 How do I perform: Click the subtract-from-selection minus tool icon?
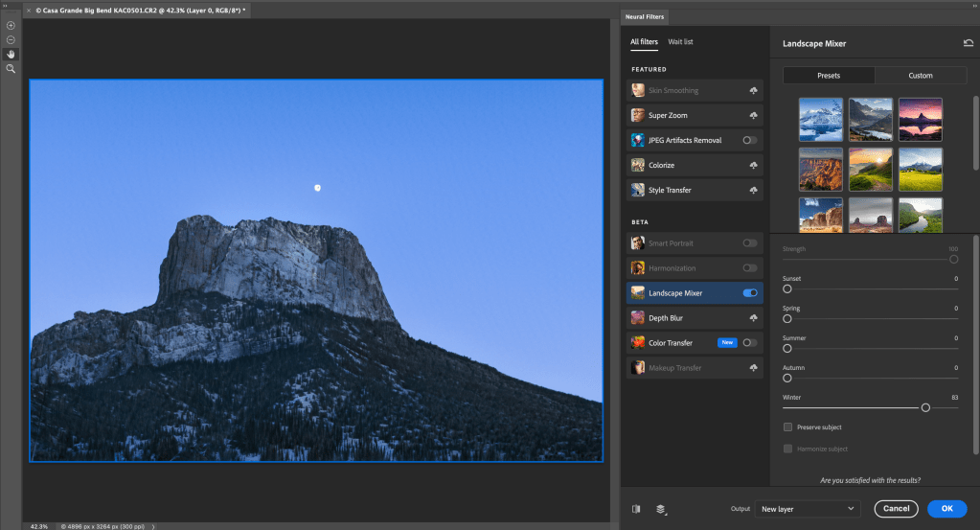coord(11,39)
